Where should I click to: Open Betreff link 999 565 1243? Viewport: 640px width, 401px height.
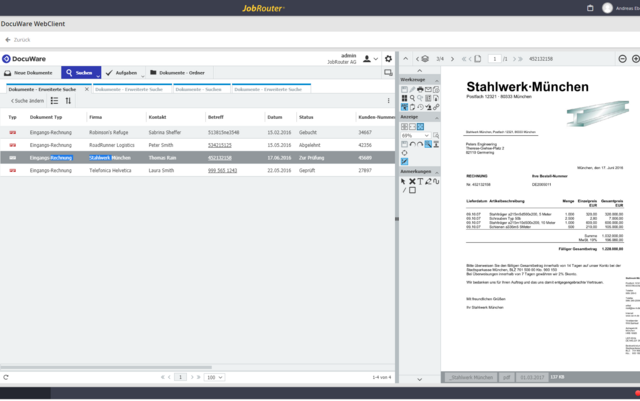[222, 170]
